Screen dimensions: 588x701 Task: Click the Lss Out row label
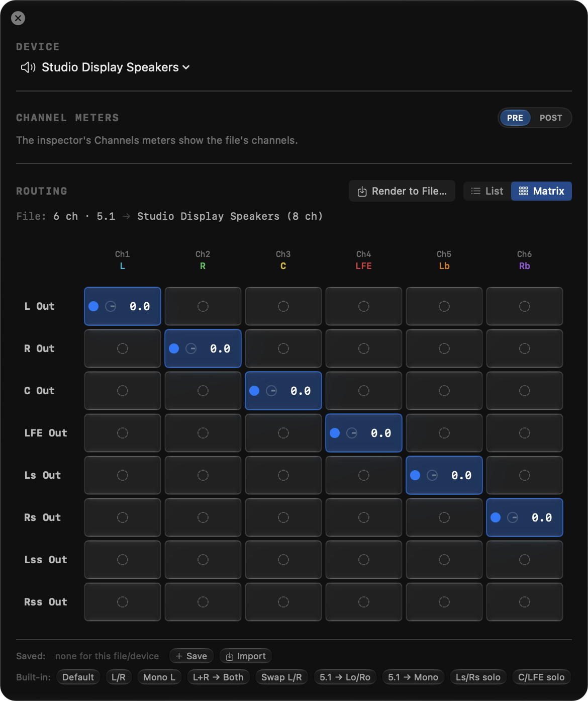46,560
